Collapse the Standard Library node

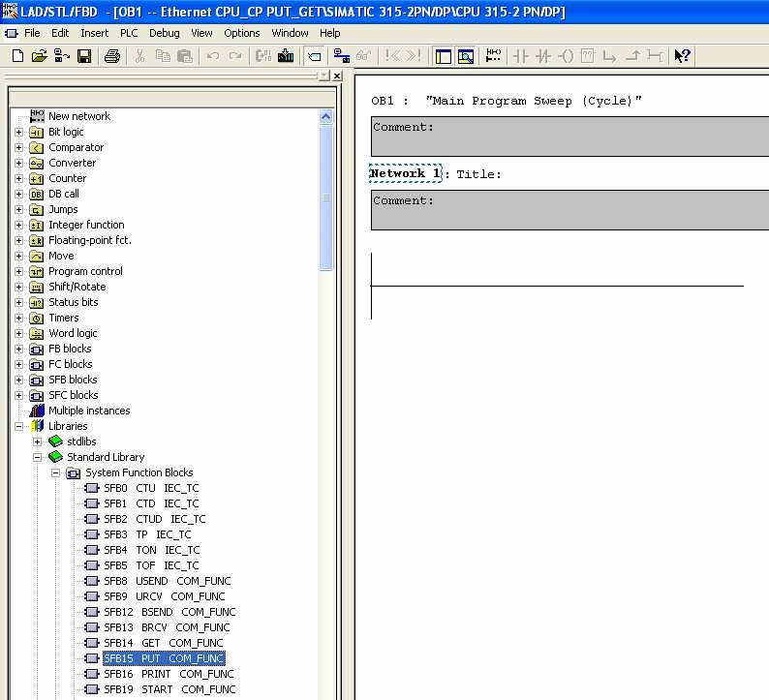(x=37, y=457)
